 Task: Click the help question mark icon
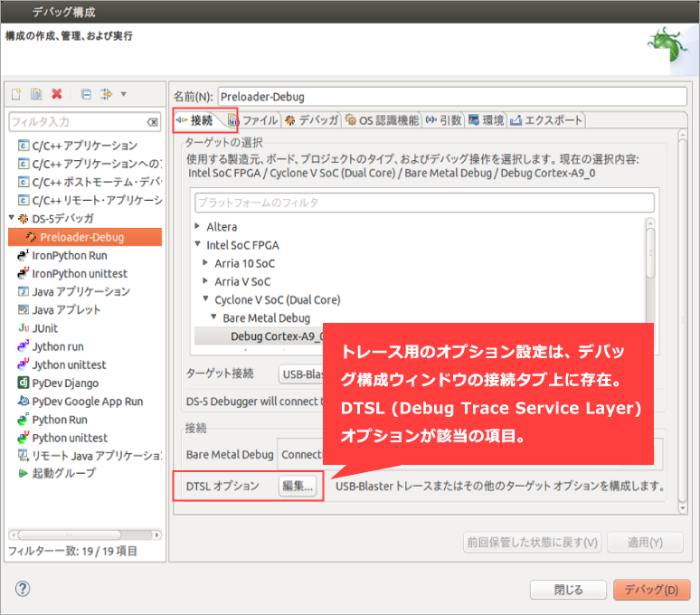23,589
